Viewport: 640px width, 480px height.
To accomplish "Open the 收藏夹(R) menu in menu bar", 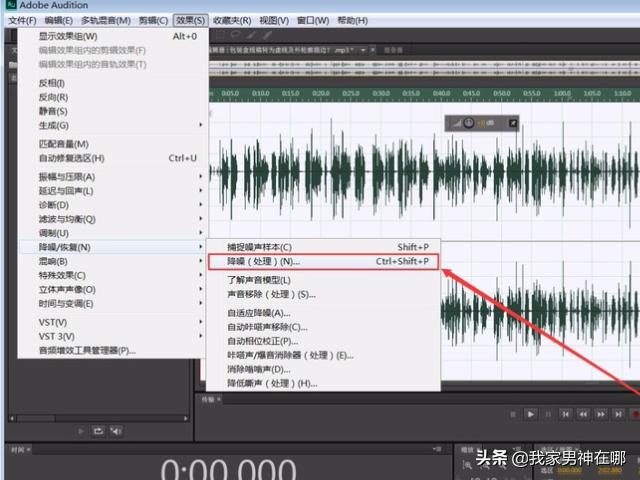I will point(232,20).
